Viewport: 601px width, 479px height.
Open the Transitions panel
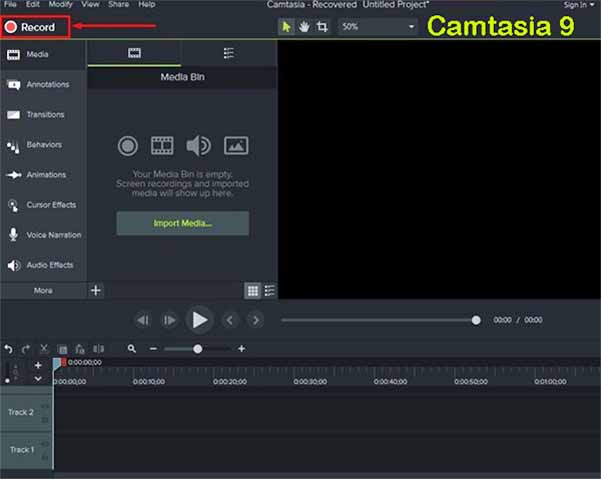(43, 115)
